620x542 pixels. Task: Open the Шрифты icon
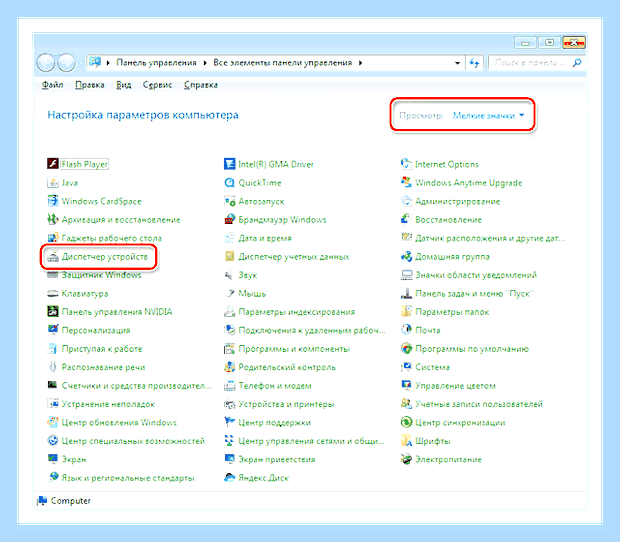pyautogui.click(x=406, y=441)
